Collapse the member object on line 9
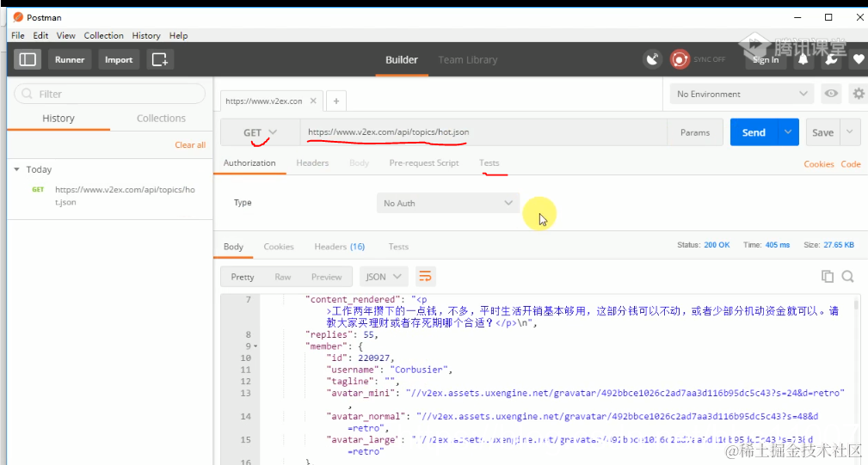 [255, 346]
